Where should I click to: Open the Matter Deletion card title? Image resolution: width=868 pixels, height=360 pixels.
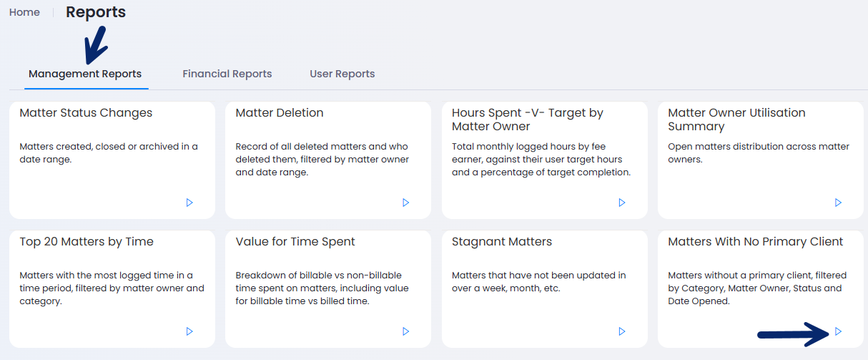click(280, 112)
